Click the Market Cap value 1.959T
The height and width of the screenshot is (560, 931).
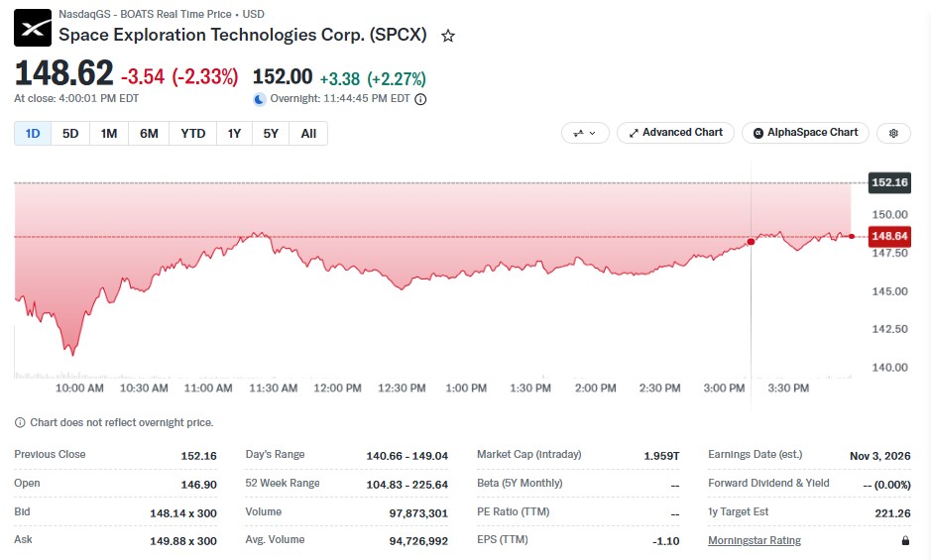661,456
